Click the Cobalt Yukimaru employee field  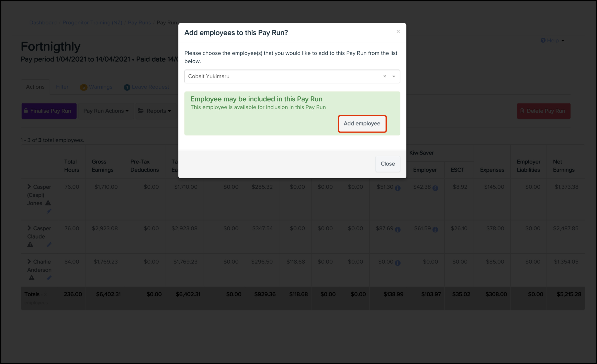pyautogui.click(x=292, y=76)
